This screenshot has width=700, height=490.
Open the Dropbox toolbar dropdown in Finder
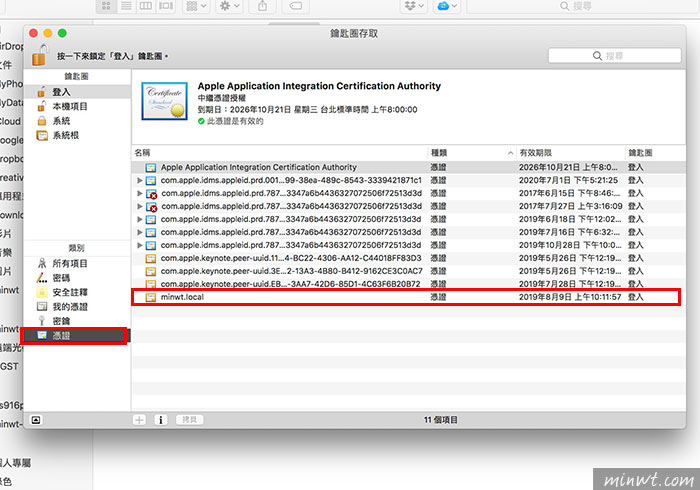coord(413,6)
